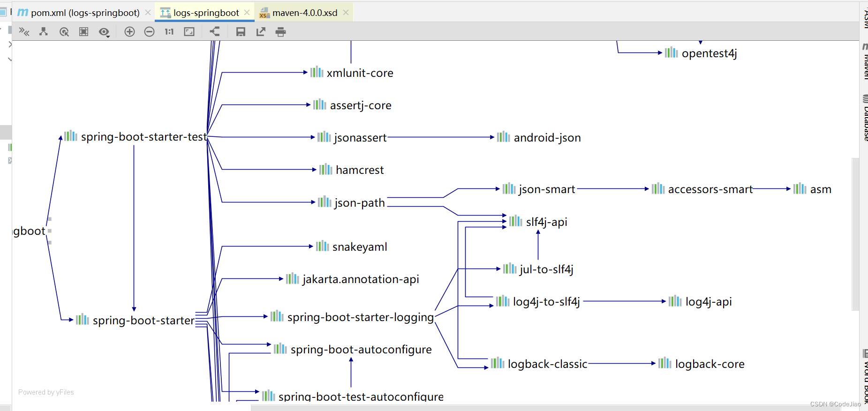Select the spring-boot-test-autoconfigure node

353,396
